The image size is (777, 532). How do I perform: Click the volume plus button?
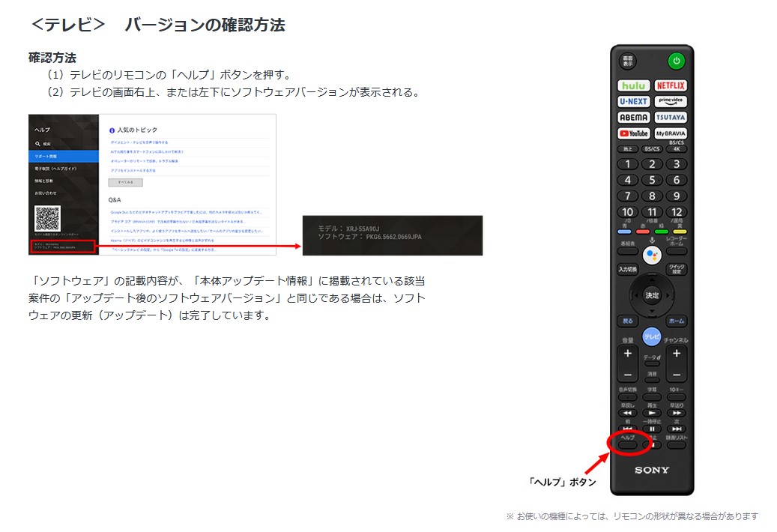[627, 354]
